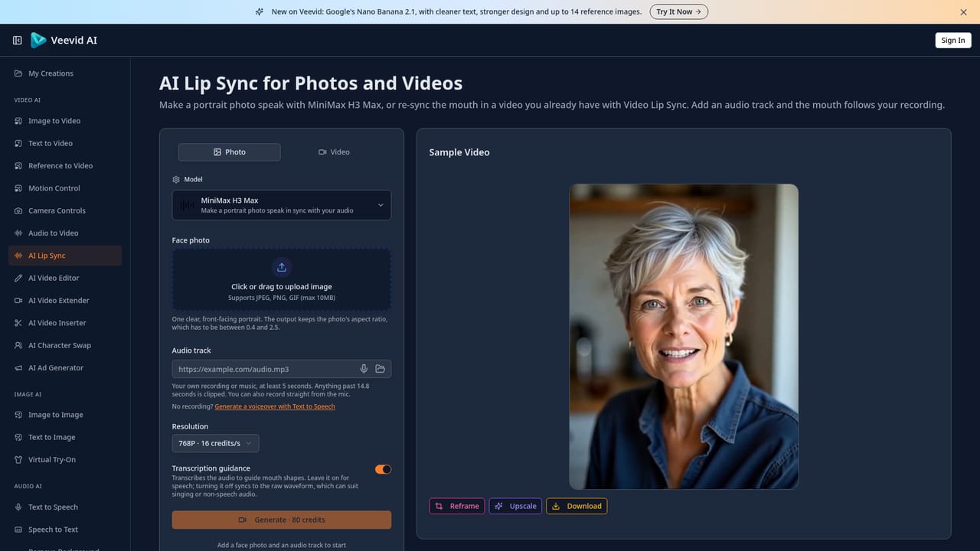Open AI Character Swap
Viewport: 980px width, 551px height.
[65, 345]
